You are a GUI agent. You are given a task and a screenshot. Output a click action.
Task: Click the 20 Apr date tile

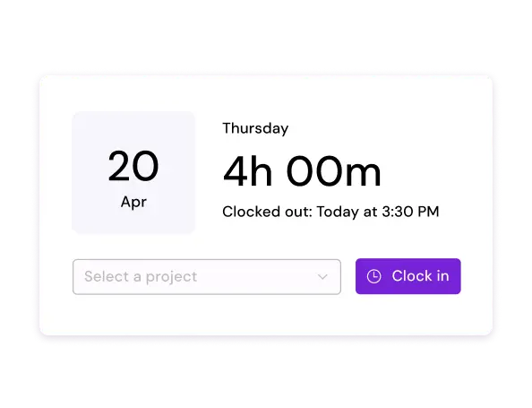pyautogui.click(x=133, y=172)
